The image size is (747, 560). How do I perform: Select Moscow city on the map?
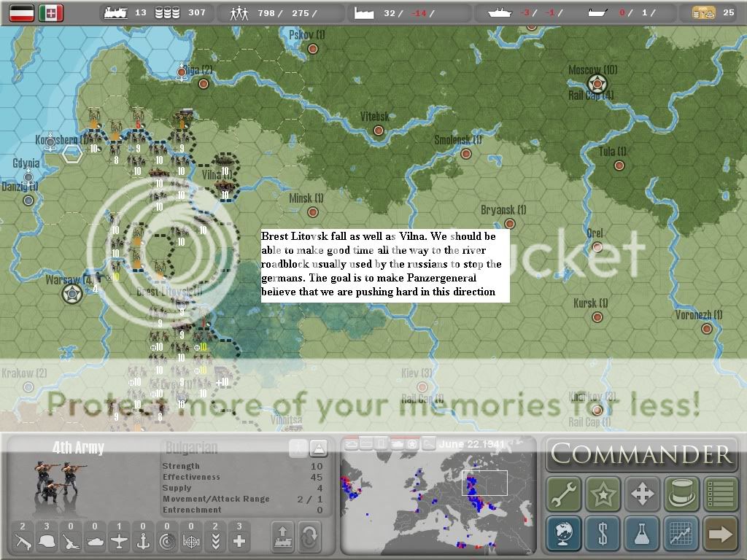tap(597, 85)
